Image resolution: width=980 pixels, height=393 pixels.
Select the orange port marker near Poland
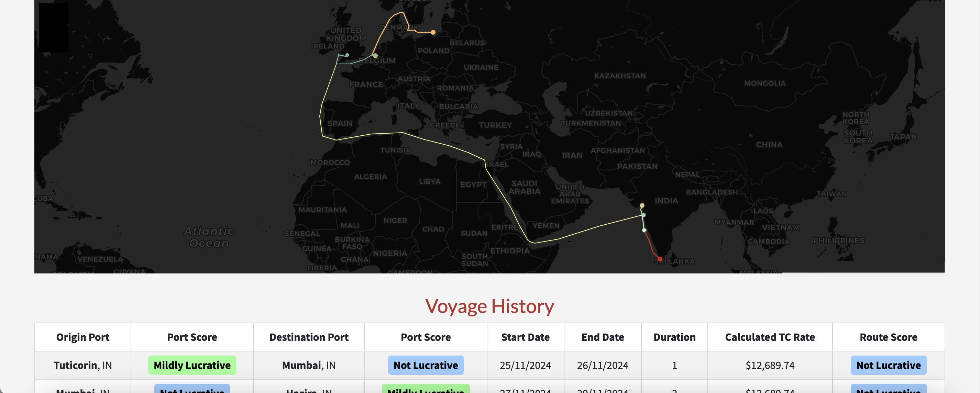433,32
